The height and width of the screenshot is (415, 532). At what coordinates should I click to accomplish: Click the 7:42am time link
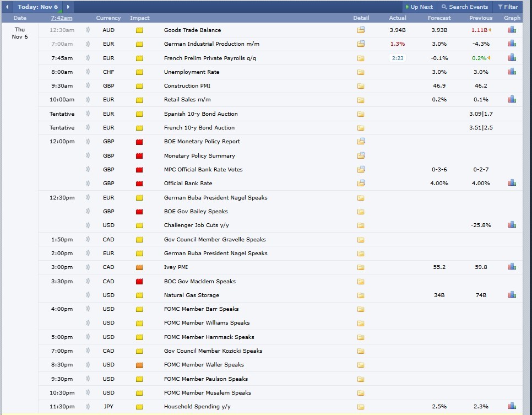[61, 18]
